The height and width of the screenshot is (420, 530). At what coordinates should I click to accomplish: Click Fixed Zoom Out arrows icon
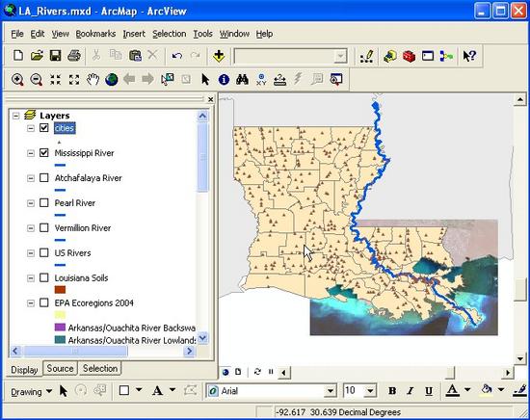click(x=74, y=80)
